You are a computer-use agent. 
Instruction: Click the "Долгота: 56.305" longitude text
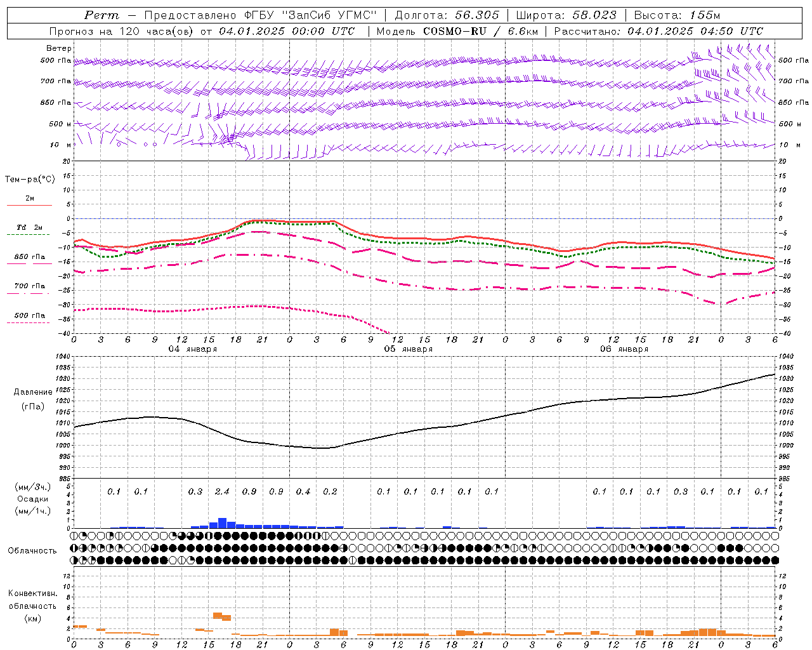pyautogui.click(x=447, y=15)
